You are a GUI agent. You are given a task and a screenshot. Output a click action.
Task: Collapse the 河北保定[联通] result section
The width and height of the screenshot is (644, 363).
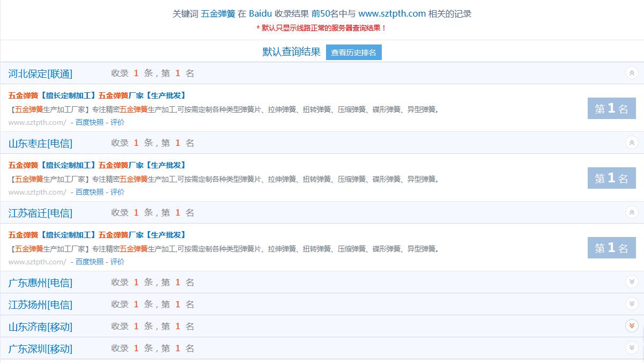tap(631, 73)
